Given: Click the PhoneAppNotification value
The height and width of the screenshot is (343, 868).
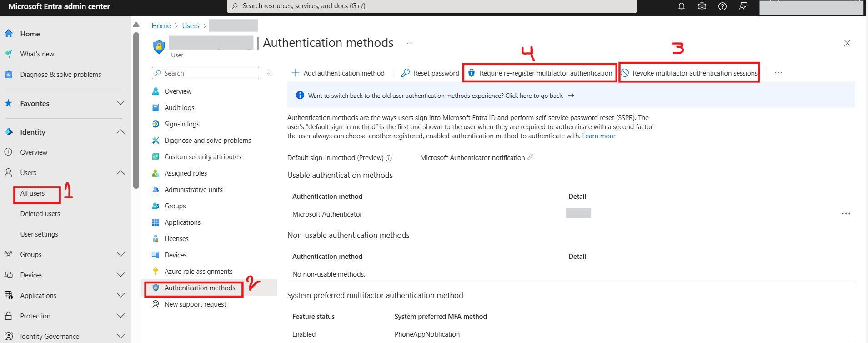Looking at the screenshot, I should click(427, 334).
